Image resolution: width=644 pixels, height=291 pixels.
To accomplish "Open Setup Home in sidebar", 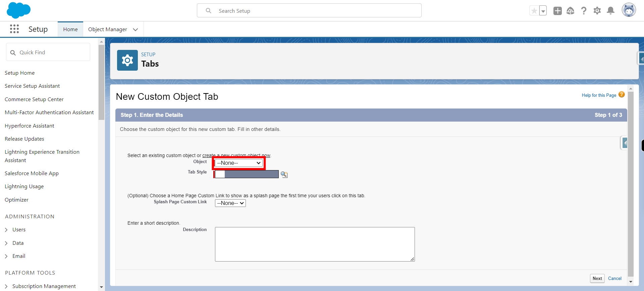I will tap(20, 73).
